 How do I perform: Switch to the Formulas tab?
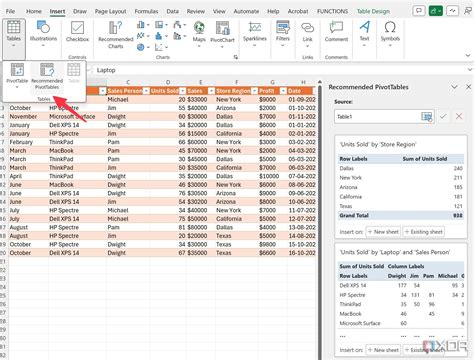(146, 11)
